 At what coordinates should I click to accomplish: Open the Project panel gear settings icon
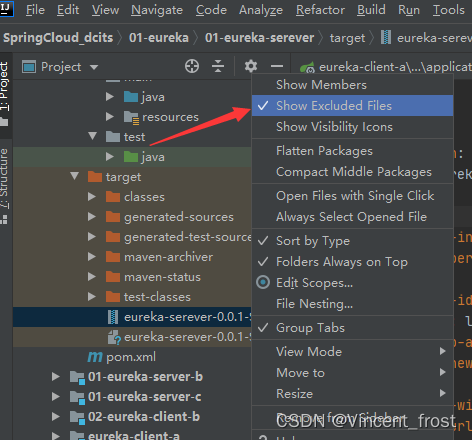(251, 66)
